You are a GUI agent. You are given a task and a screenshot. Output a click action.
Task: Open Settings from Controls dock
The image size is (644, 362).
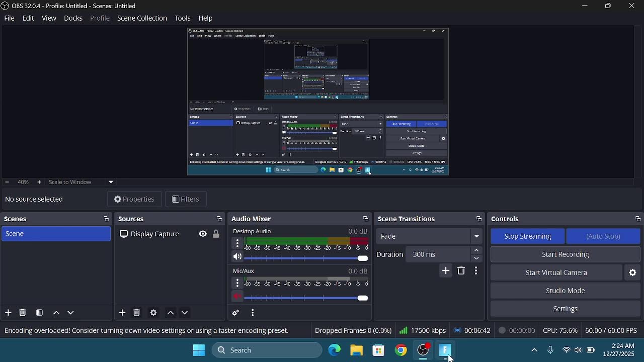pos(566,309)
